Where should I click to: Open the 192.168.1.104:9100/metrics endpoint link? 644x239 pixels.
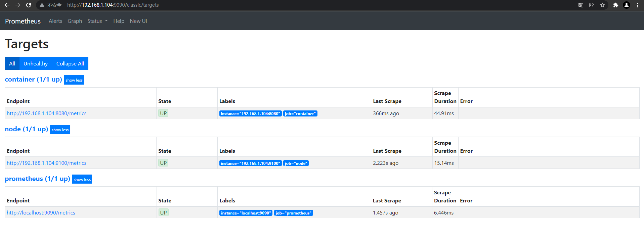47,163
